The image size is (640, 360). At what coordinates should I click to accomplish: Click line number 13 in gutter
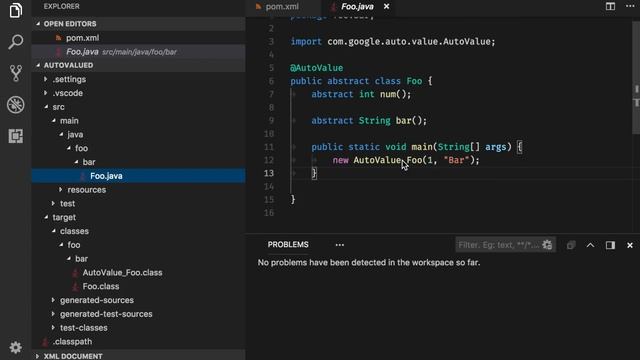tap(269, 173)
